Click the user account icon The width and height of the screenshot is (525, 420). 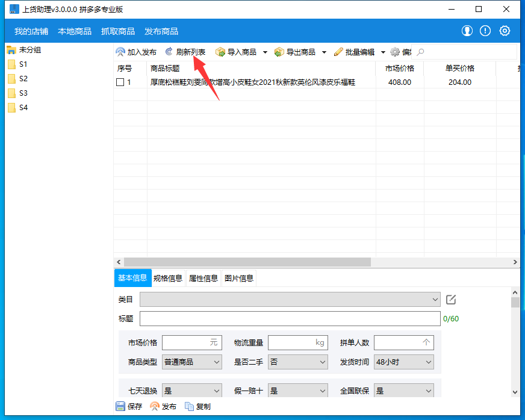[x=467, y=31]
